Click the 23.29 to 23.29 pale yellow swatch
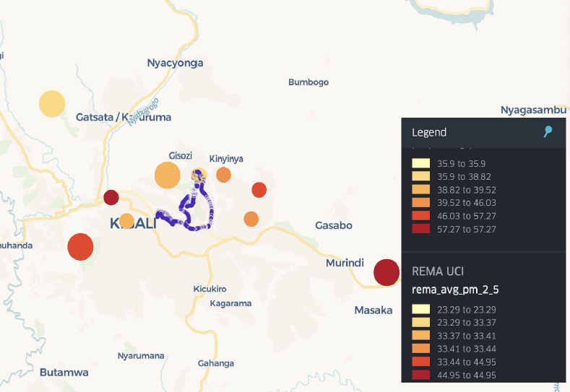570x392 pixels. coord(420,309)
